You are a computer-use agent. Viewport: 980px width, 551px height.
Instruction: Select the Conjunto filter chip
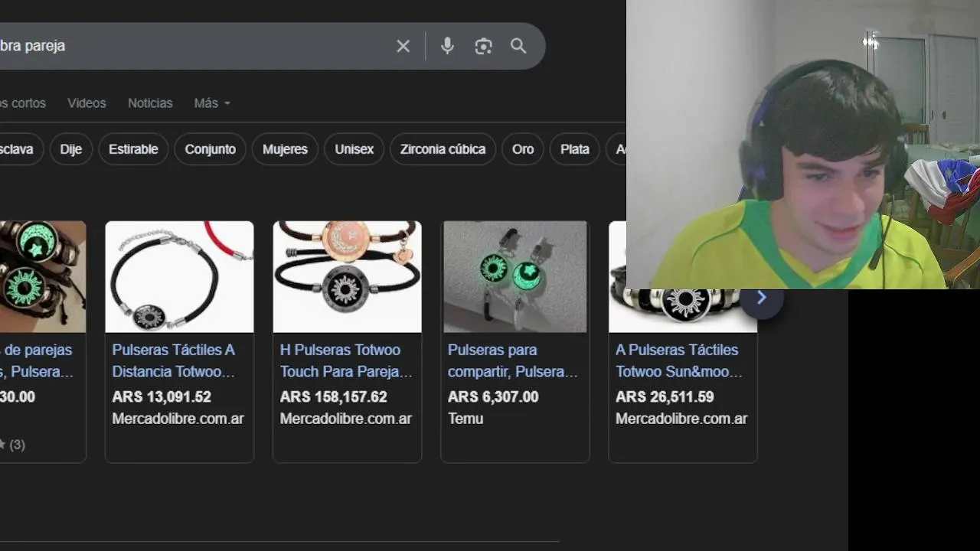point(211,149)
